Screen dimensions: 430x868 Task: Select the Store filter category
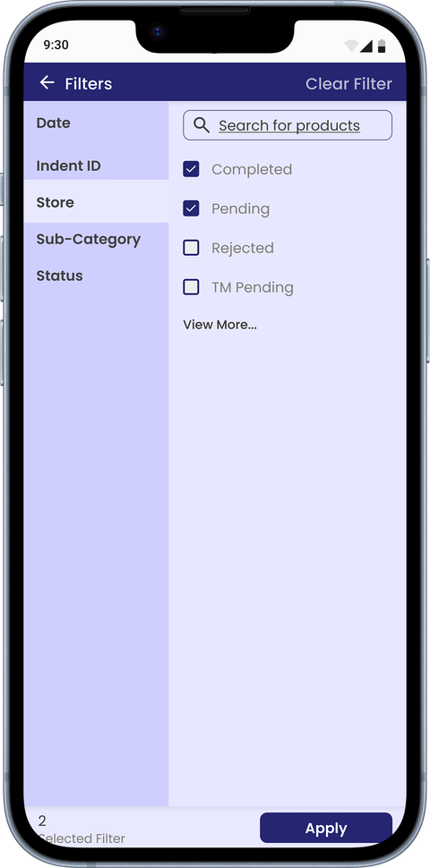(97, 202)
